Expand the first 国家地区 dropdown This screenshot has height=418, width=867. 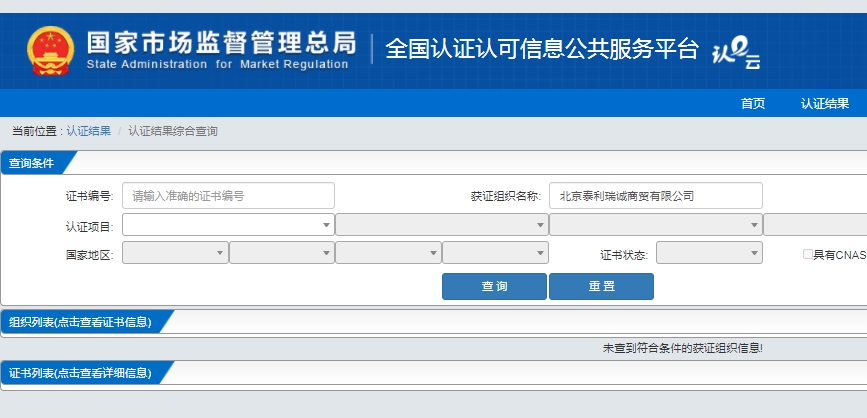[x=175, y=253]
